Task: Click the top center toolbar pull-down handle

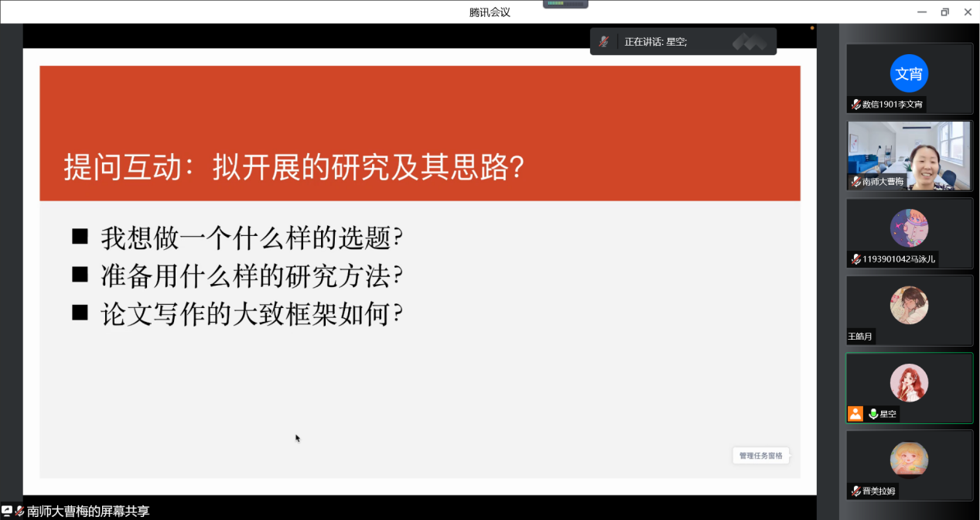Action: tap(565, 4)
